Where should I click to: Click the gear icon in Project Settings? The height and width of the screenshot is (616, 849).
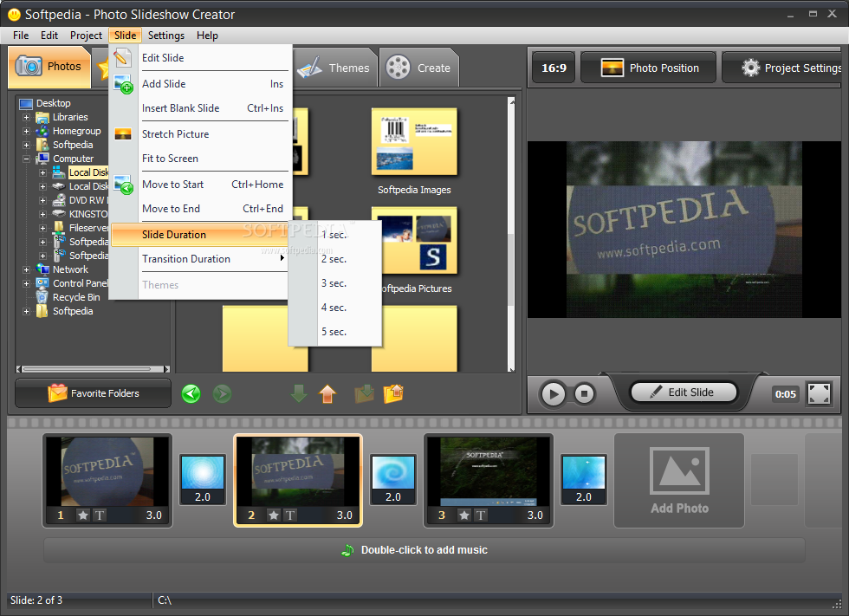pos(750,68)
